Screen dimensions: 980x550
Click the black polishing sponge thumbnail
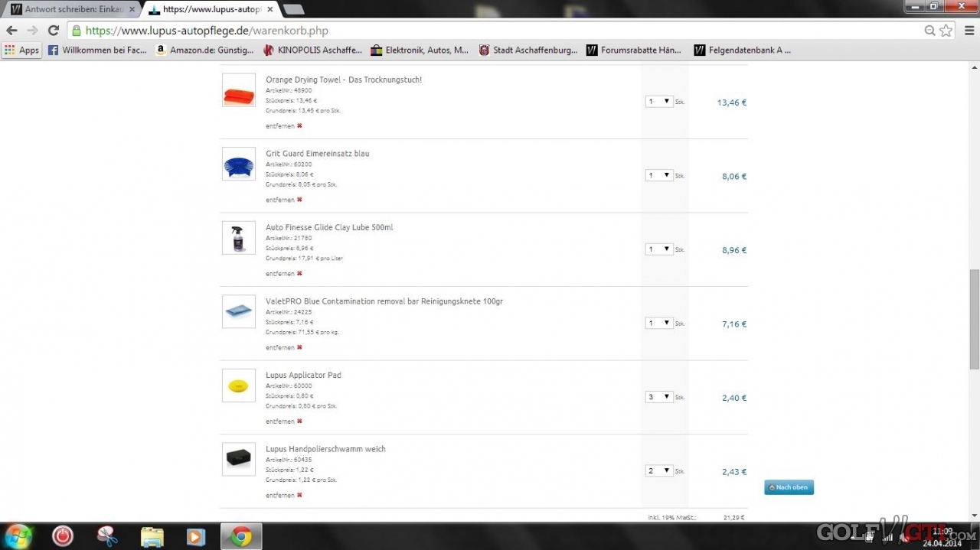(x=239, y=460)
